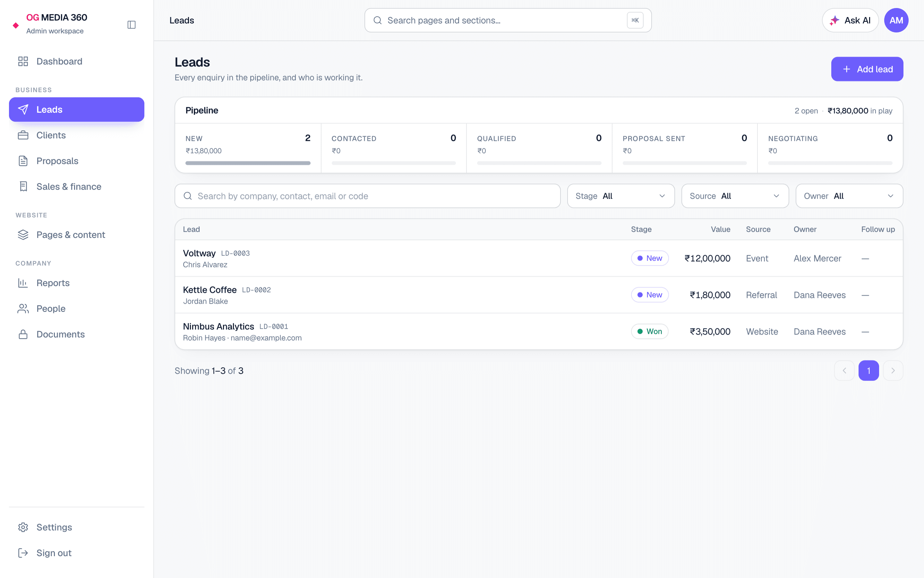Open the Kettle Coffee lead
This screenshot has height=578, width=924.
pyautogui.click(x=539, y=295)
